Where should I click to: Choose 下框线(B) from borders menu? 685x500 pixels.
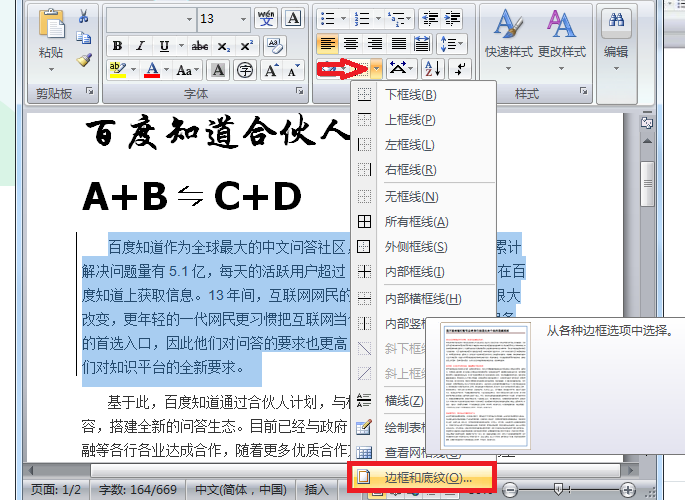tap(423, 95)
